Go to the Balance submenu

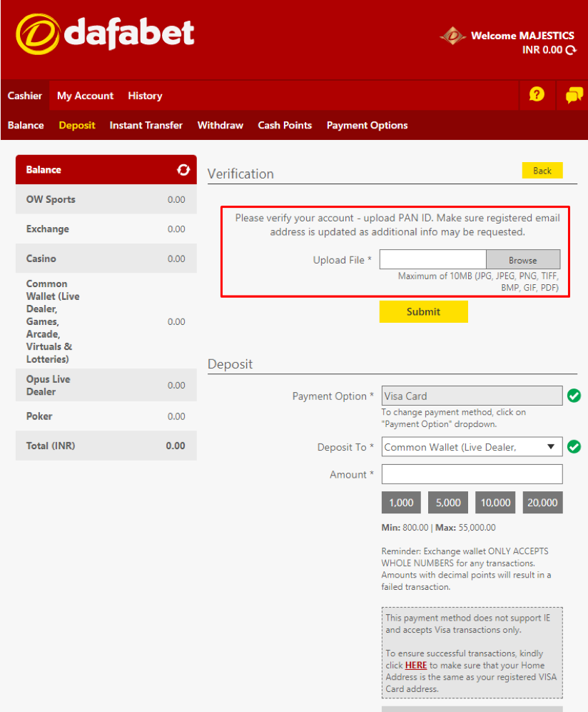(26, 125)
